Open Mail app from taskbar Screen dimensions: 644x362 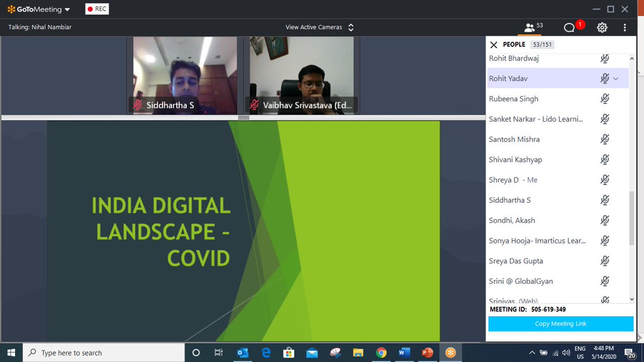pos(312,352)
